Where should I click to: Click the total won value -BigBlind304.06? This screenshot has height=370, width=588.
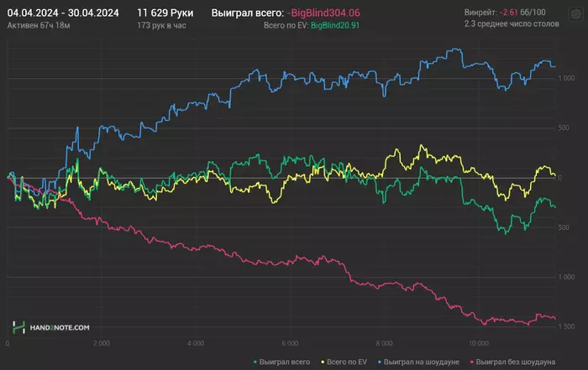pyautogui.click(x=323, y=13)
